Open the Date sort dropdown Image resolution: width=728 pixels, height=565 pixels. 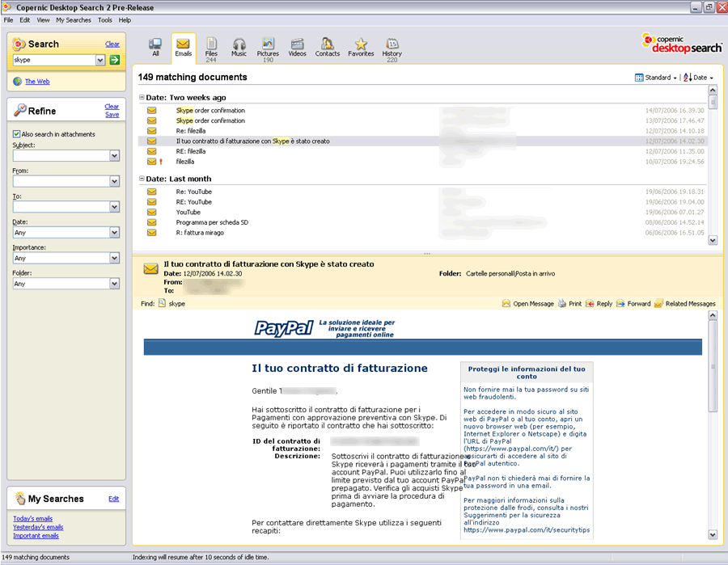click(x=698, y=78)
